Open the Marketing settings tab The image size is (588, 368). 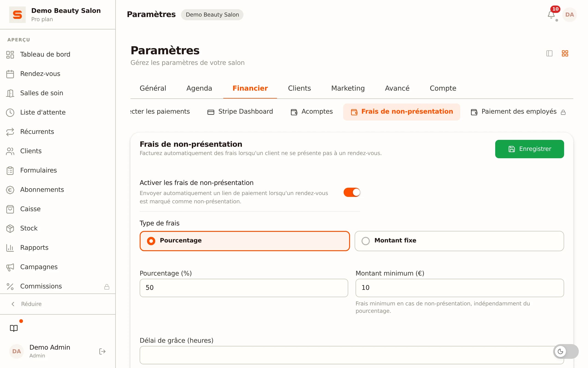pyautogui.click(x=348, y=88)
